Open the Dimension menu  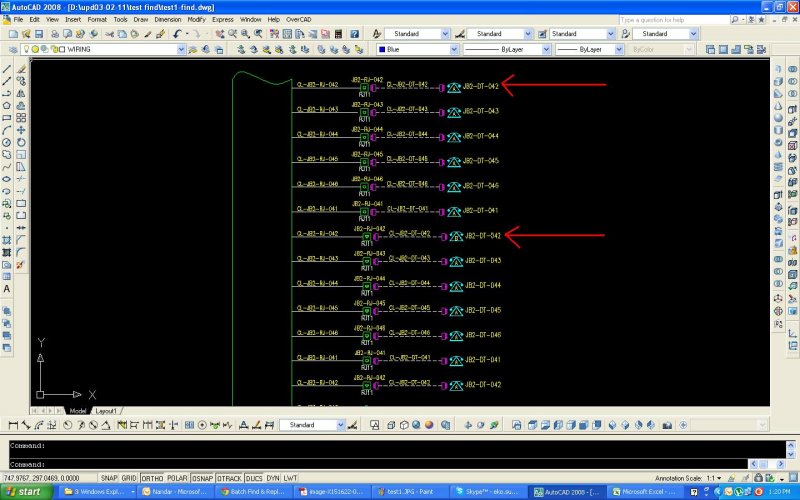tap(168, 19)
